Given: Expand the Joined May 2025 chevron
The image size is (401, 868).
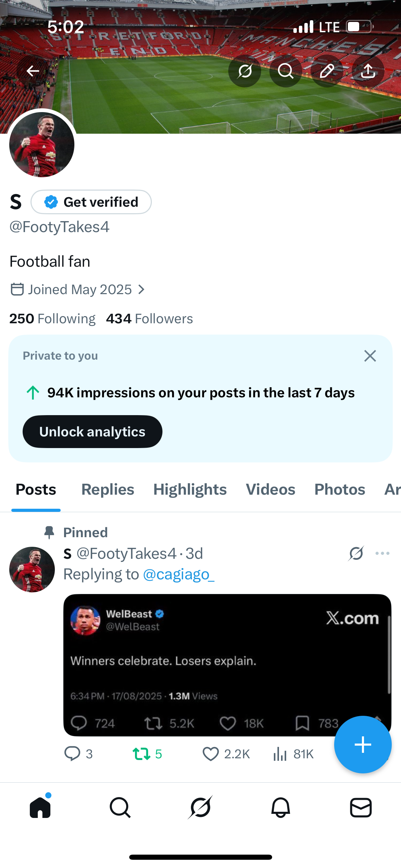Looking at the screenshot, I should pyautogui.click(x=141, y=290).
